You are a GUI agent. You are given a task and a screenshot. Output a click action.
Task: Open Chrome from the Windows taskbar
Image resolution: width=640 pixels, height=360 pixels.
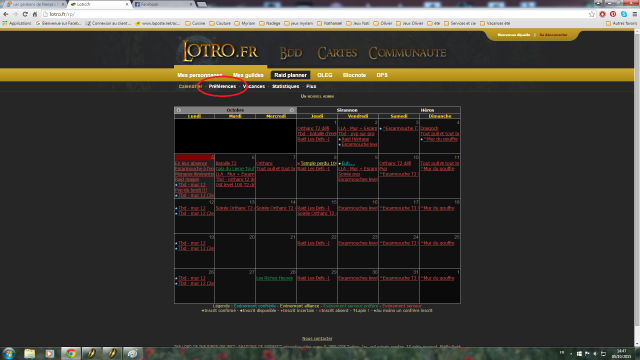pos(71,353)
